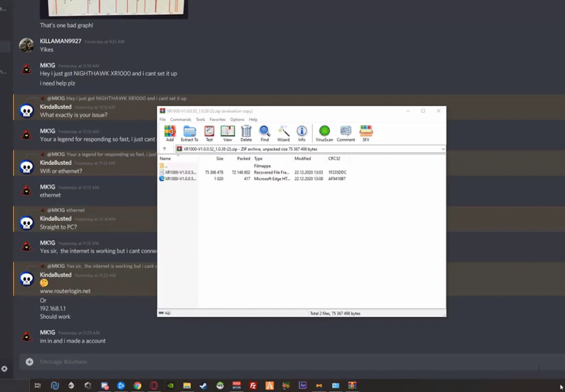Jump to replied message '@MK1G ethernet'

point(66,210)
